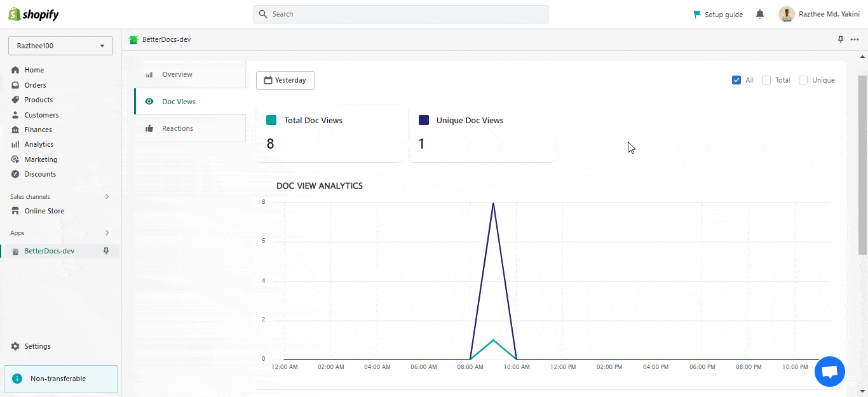
Task: Expand the Apps section chevron
Action: coord(107,233)
